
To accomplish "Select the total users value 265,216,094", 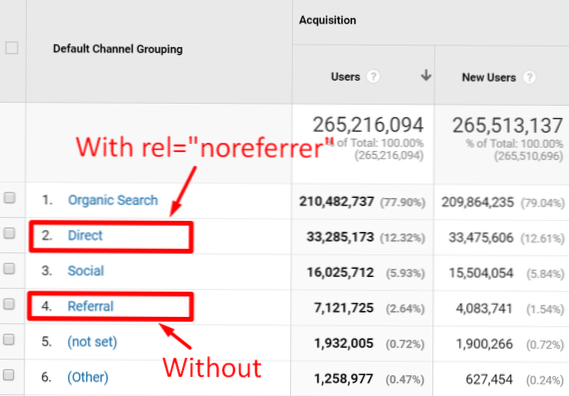I will click(x=368, y=125).
